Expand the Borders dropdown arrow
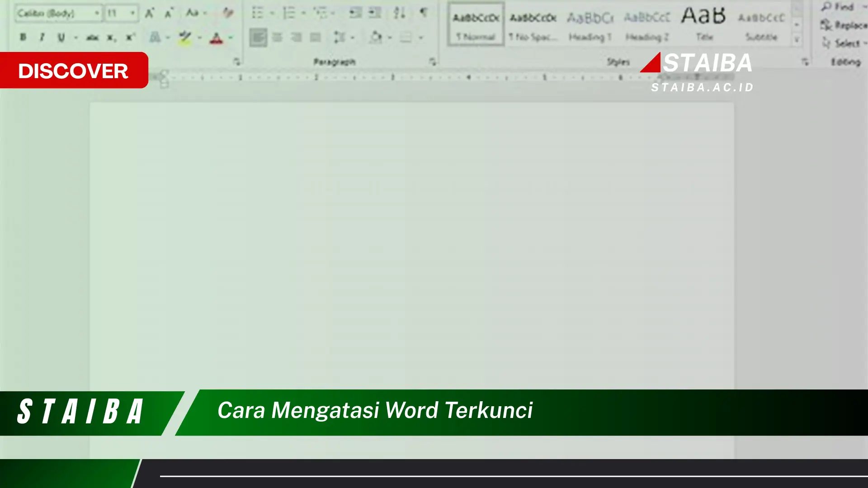868x488 pixels. click(420, 38)
